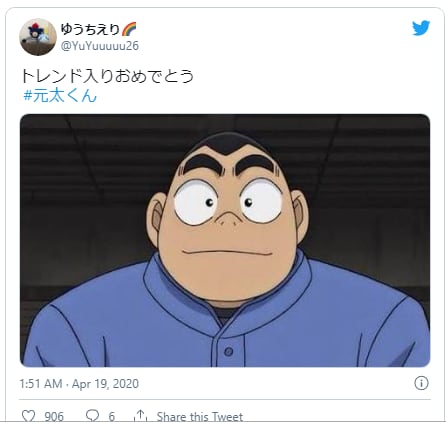The image size is (446, 423).
Task: Click the white margin beside the author header
Action: 273,37
